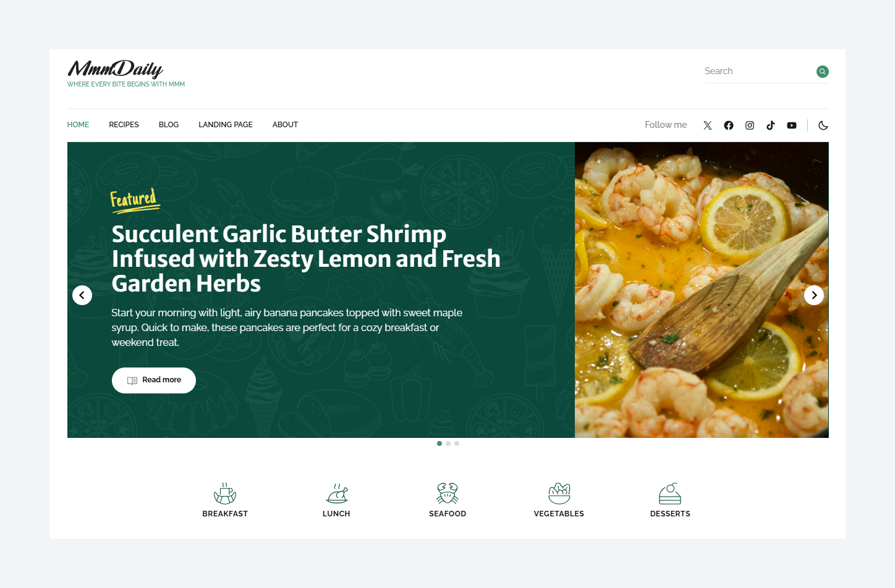The height and width of the screenshot is (588, 895).
Task: Toggle dark mode with the moon icon
Action: 823,125
